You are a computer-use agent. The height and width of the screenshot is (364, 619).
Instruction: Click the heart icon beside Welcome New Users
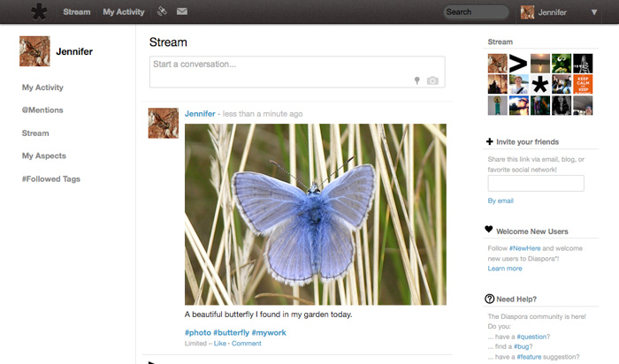pyautogui.click(x=490, y=230)
